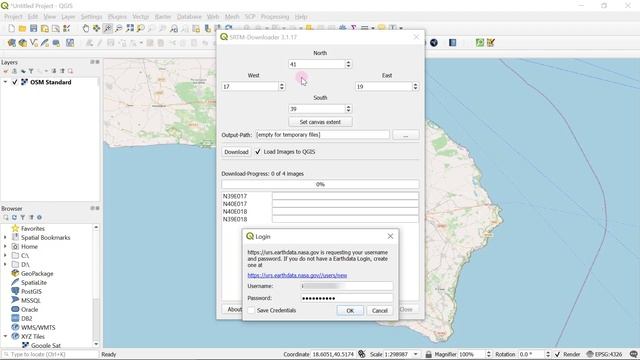Screen dimensions: 640x360
Task: Open the Layer menu
Action: (x=68, y=17)
